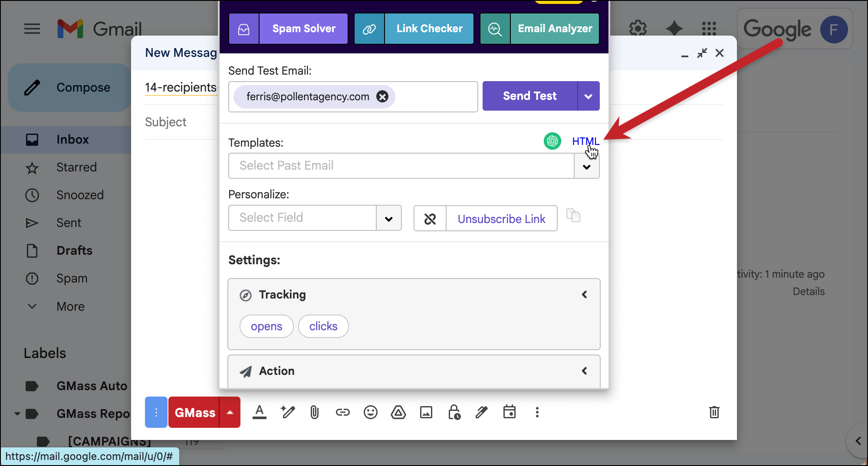Toggle the opens tracking pill
Viewport: 868px width, 466px height.
[x=266, y=326]
